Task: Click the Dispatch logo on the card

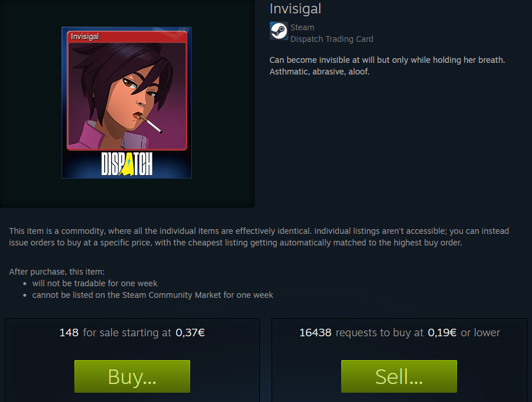Action: coord(127,164)
